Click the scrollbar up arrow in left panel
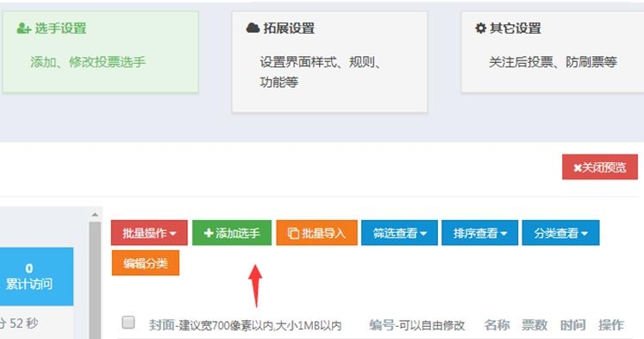The image size is (644, 339). [95, 215]
